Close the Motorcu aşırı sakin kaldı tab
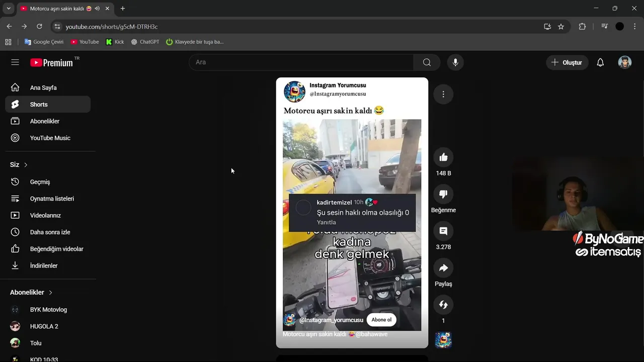Screen dimensions: 644x362 pyautogui.click(x=107, y=9)
